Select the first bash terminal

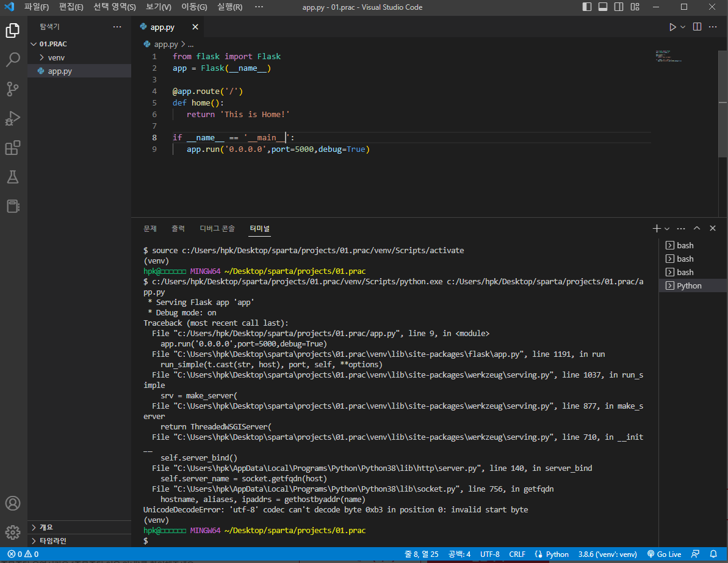(x=693, y=246)
